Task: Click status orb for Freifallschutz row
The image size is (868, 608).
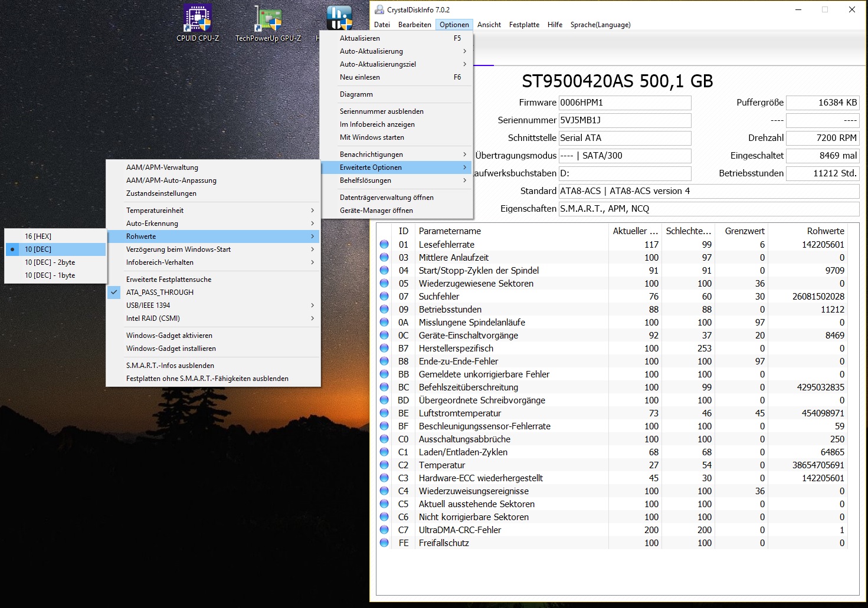Action: click(x=384, y=543)
